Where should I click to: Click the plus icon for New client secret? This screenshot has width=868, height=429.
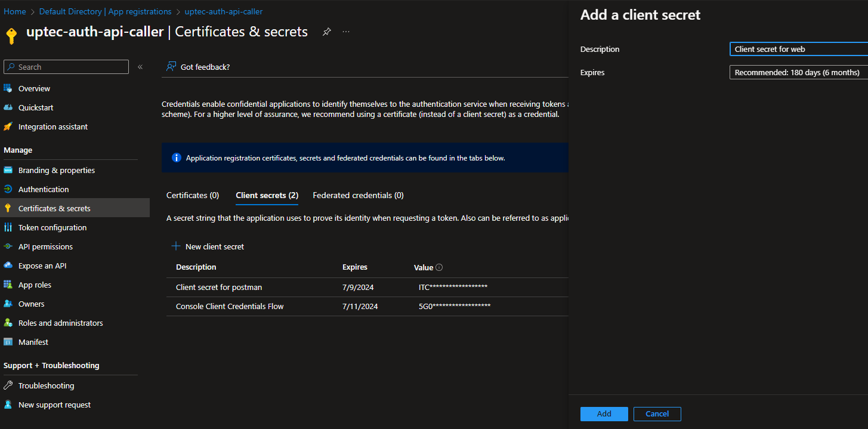(x=176, y=246)
